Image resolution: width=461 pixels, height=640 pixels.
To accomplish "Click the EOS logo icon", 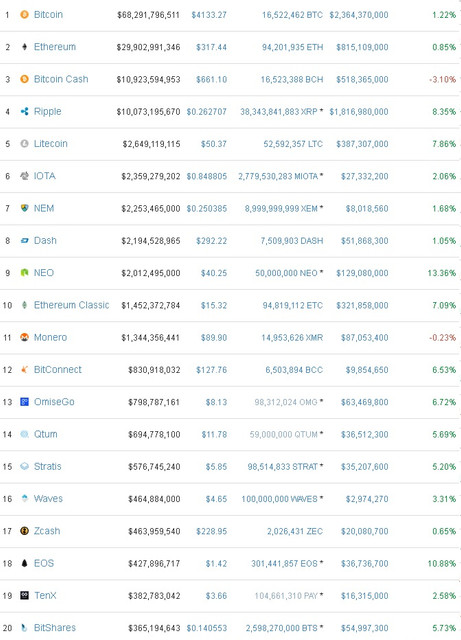I will tap(24, 563).
